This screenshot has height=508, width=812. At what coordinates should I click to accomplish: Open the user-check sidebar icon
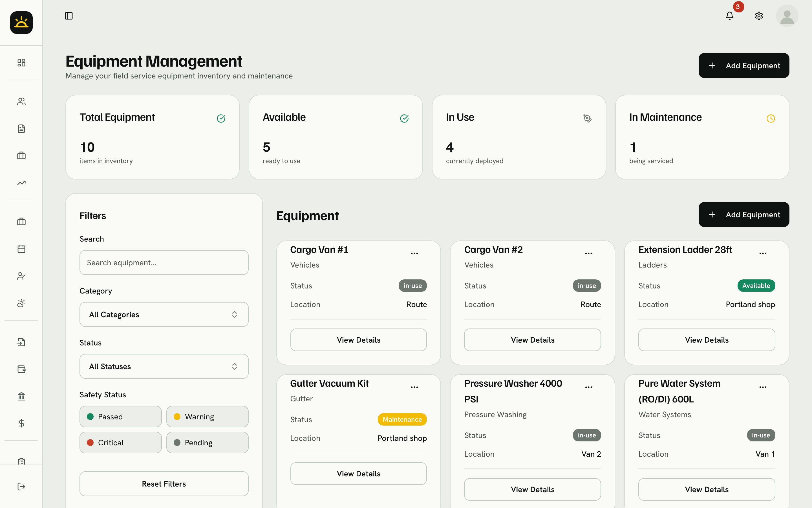pos(21,276)
